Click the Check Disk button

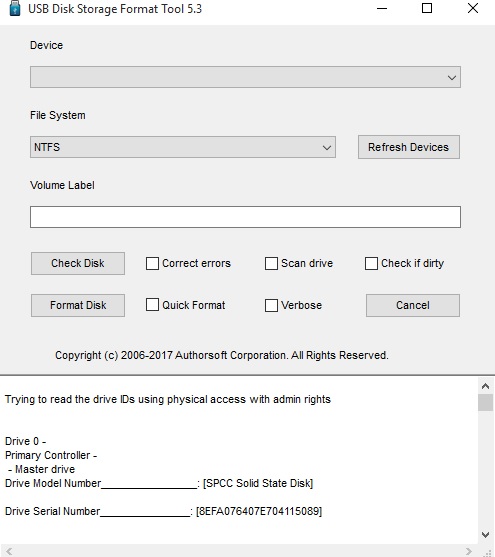pyautogui.click(x=78, y=263)
